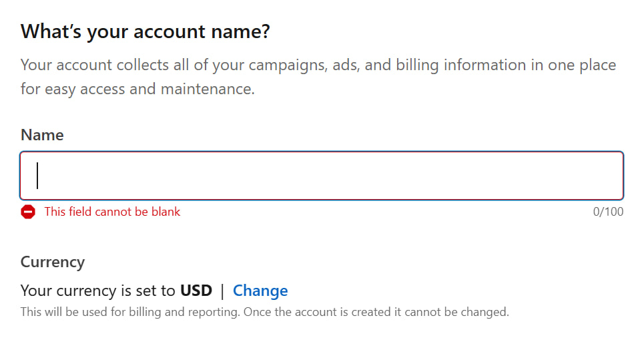Image resolution: width=644 pixels, height=338 pixels.
Task: Click 'Your account collects' at description start
Action: [x=87, y=65]
